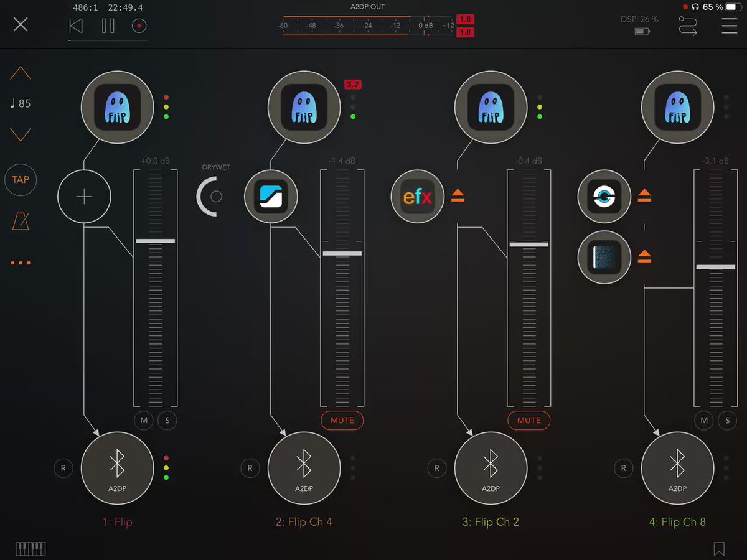Select the A2DP OUT master level meter
Viewport: 747px width, 560px height.
tap(367, 26)
